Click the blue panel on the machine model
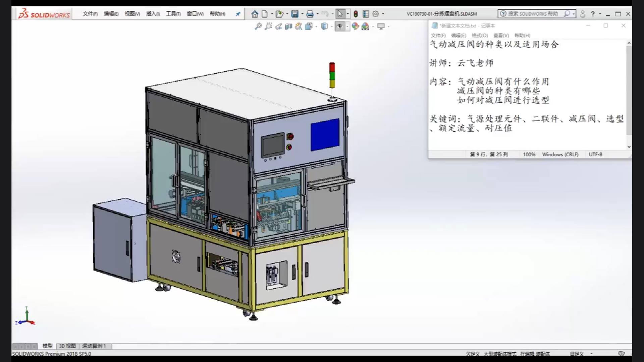 pos(325,135)
